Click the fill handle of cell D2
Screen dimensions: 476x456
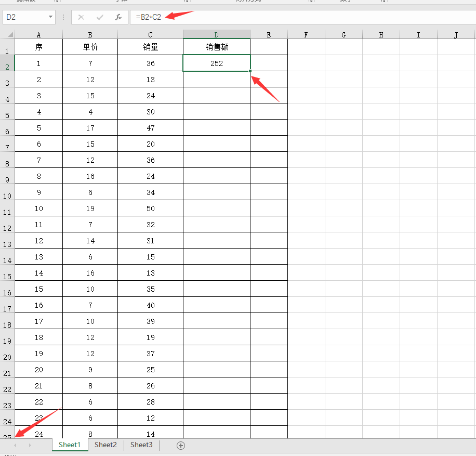250,71
